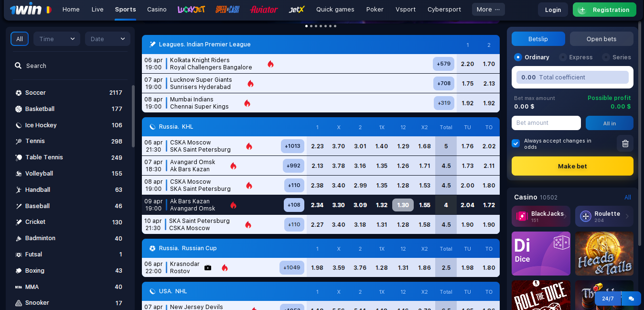
Task: Open the Heads & Tails game thumbnail
Action: click(x=604, y=254)
